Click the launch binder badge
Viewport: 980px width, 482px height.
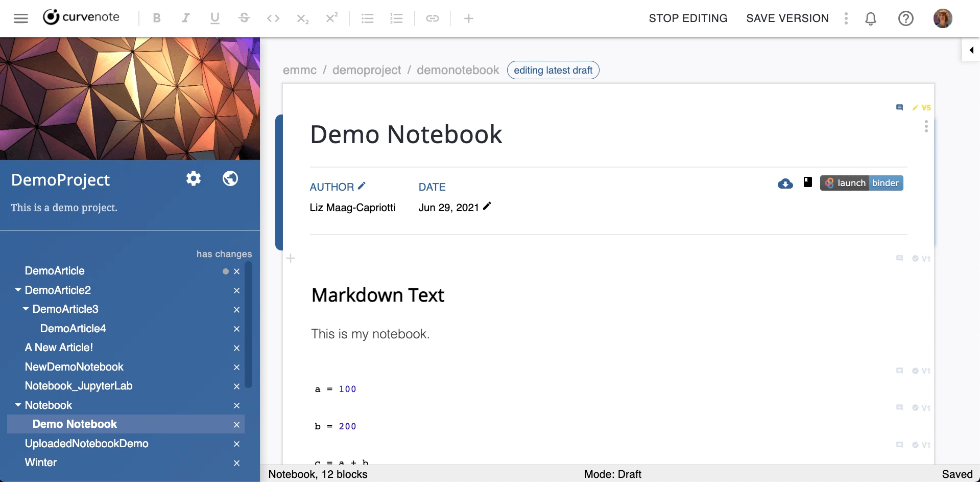click(x=862, y=183)
